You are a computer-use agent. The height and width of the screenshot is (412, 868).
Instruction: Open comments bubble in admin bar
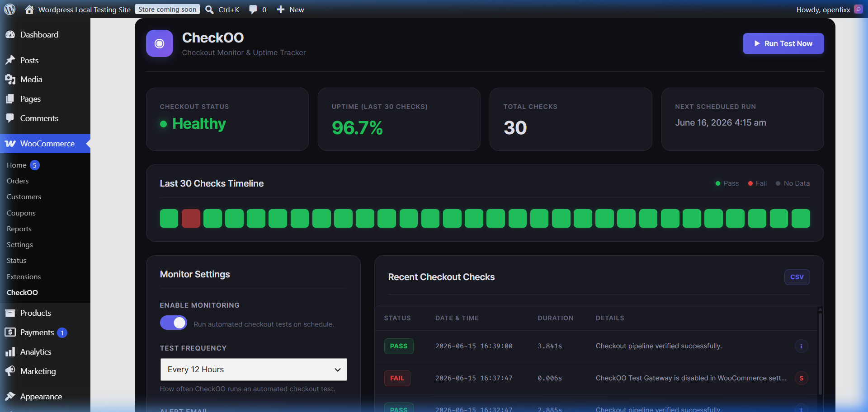pos(253,9)
